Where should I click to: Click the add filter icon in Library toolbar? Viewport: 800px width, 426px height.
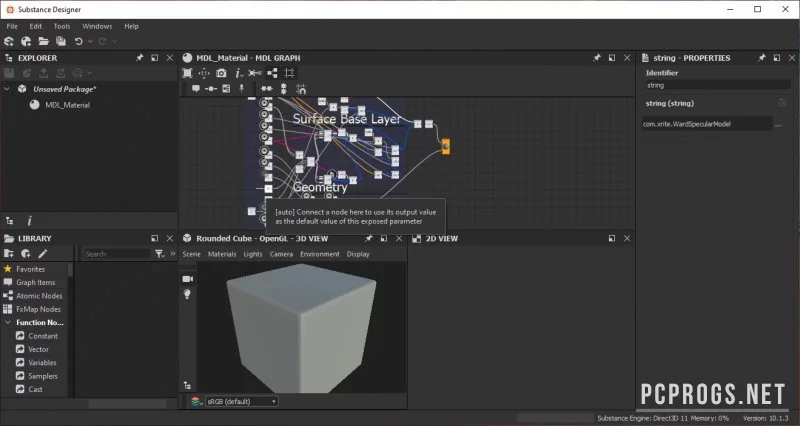(26, 254)
